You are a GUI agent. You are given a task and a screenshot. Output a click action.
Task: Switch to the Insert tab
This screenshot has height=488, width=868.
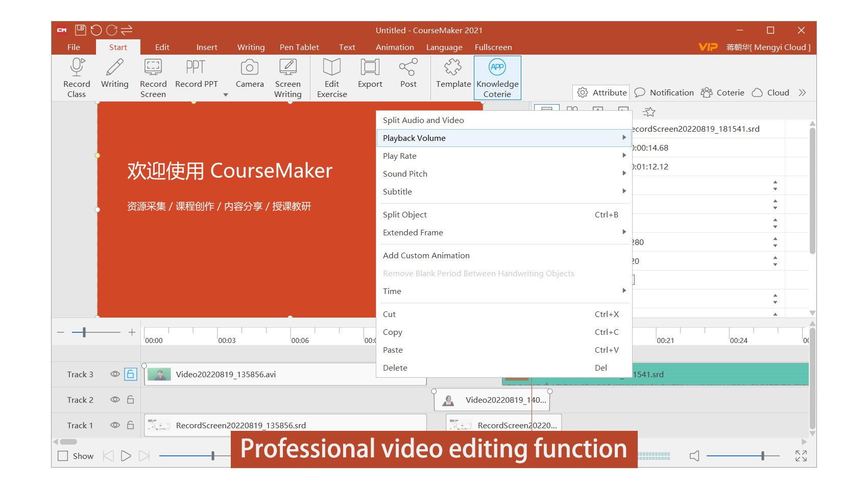tap(207, 47)
